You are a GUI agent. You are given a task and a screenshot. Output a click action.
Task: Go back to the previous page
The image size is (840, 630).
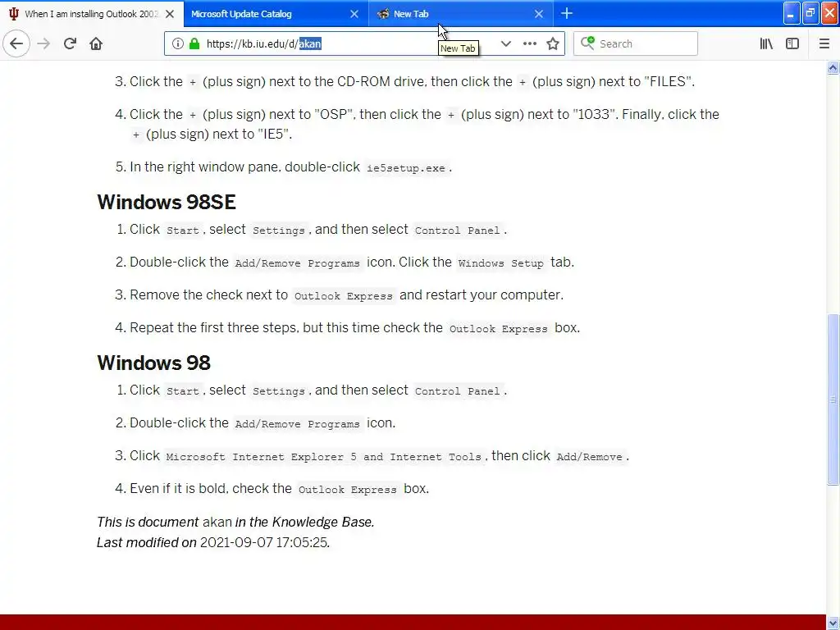click(16, 44)
